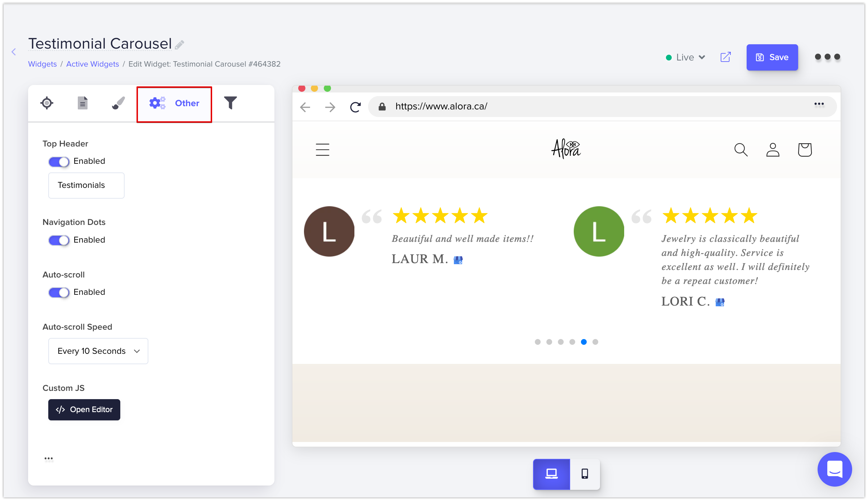Disable Auto-scroll

[58, 292]
